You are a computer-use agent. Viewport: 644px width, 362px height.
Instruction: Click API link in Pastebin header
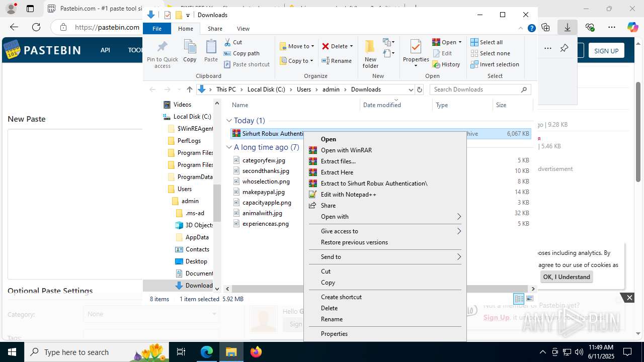coord(105,50)
